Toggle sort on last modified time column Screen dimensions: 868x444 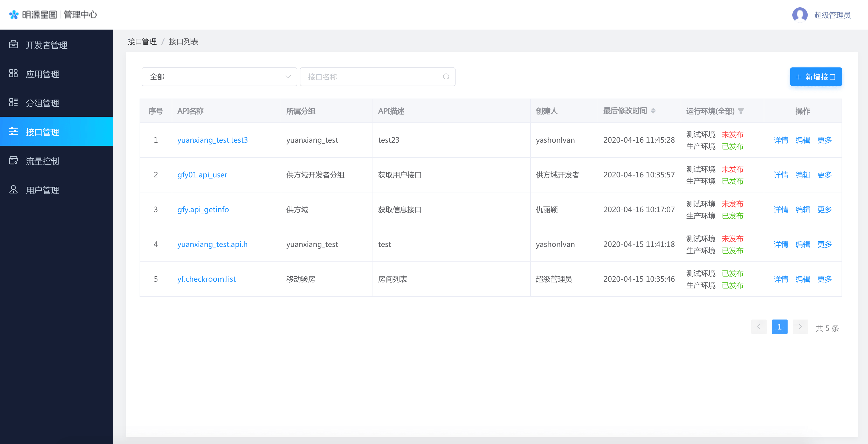(x=653, y=111)
